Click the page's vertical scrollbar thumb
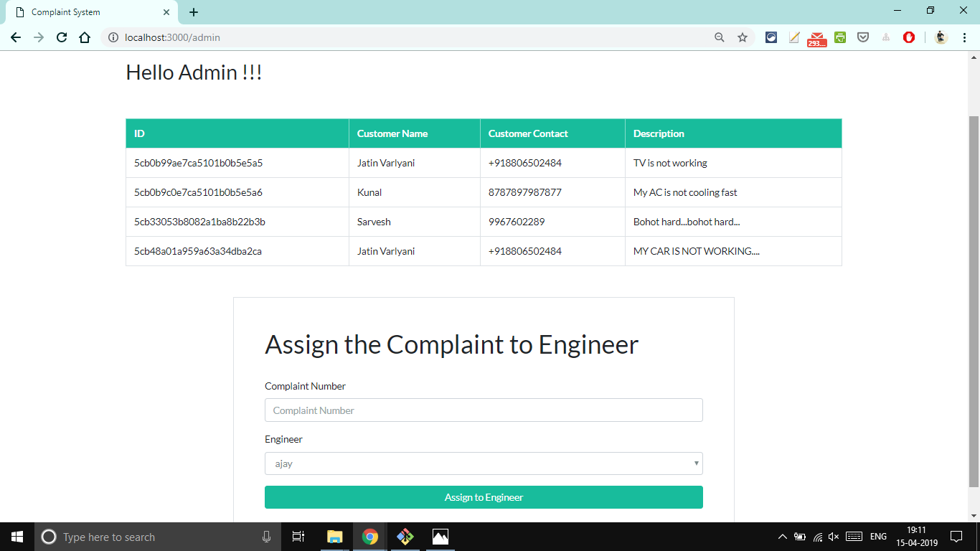The image size is (980, 551). click(974, 301)
